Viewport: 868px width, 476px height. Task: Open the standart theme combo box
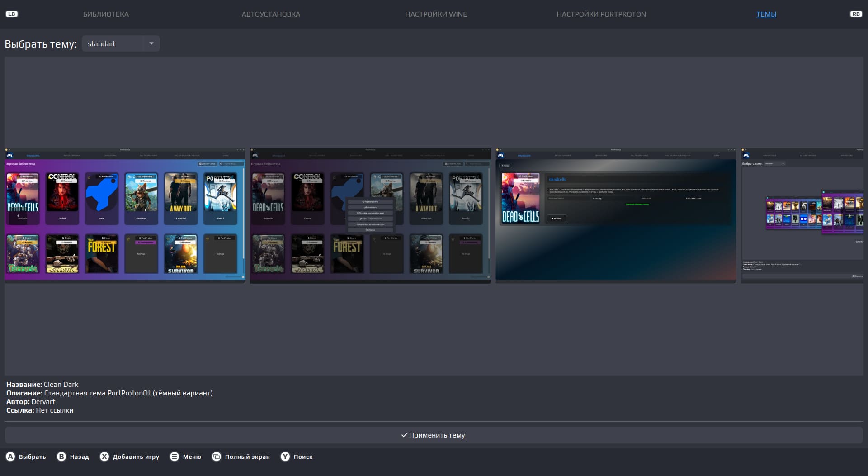[113, 43]
